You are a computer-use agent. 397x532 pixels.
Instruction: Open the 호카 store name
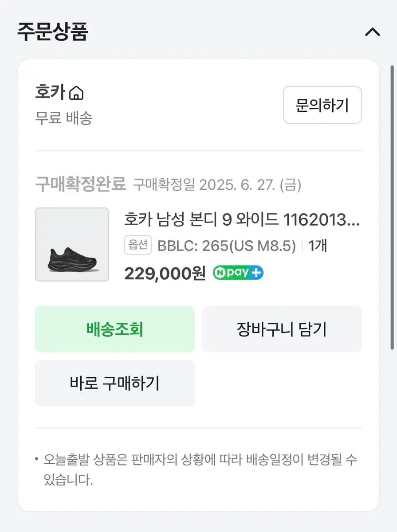tap(50, 93)
